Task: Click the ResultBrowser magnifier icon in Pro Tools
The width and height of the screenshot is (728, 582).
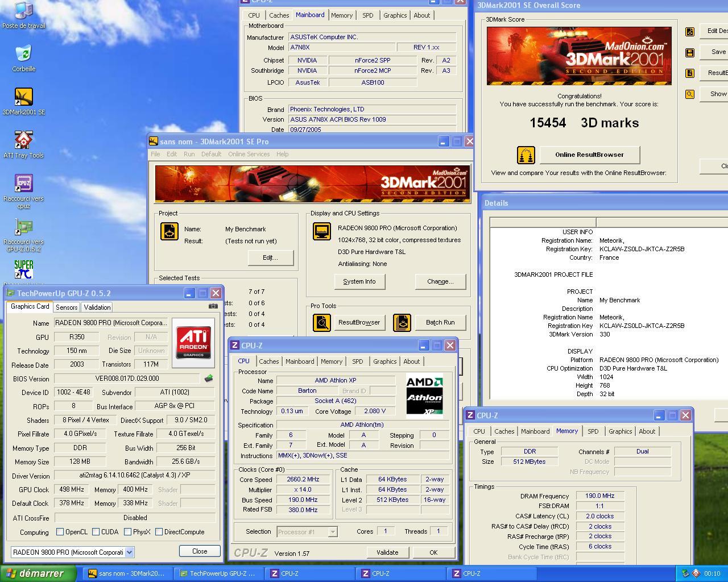Action: tap(322, 322)
